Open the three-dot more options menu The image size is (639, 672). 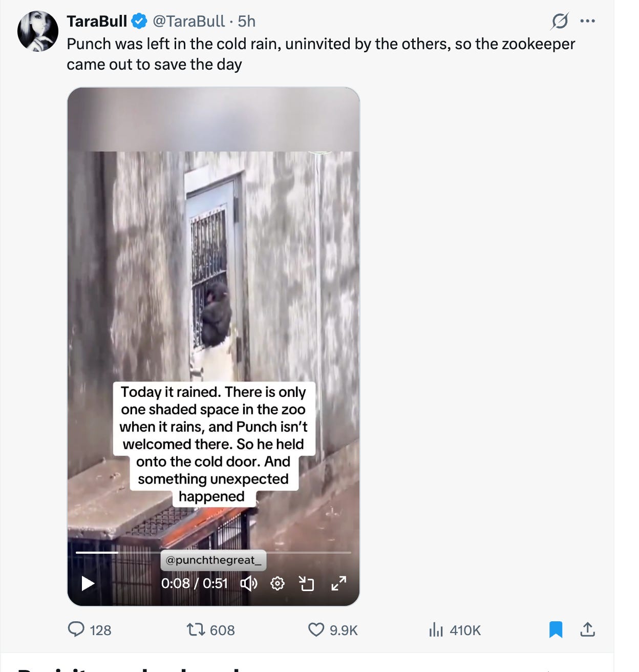point(587,21)
